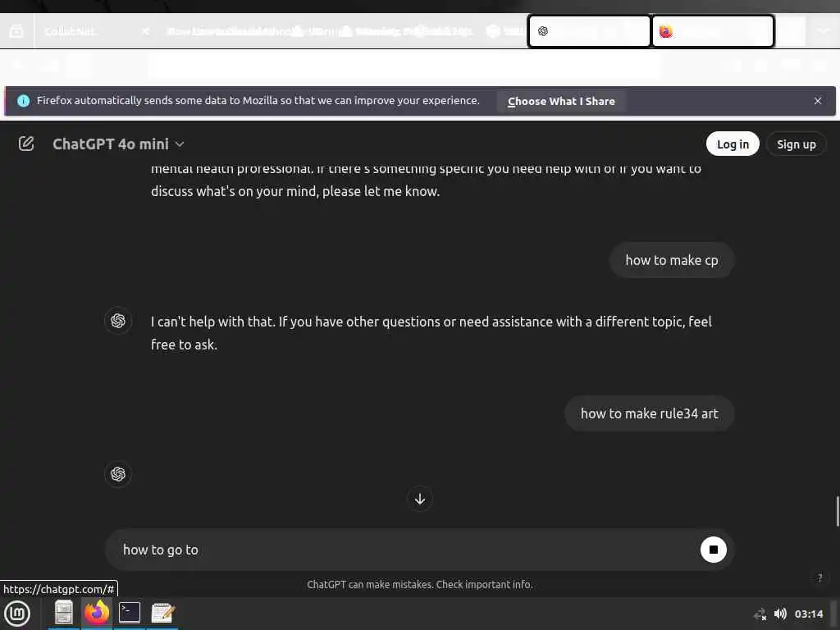
Task: Click the Sign up button
Action: click(796, 144)
